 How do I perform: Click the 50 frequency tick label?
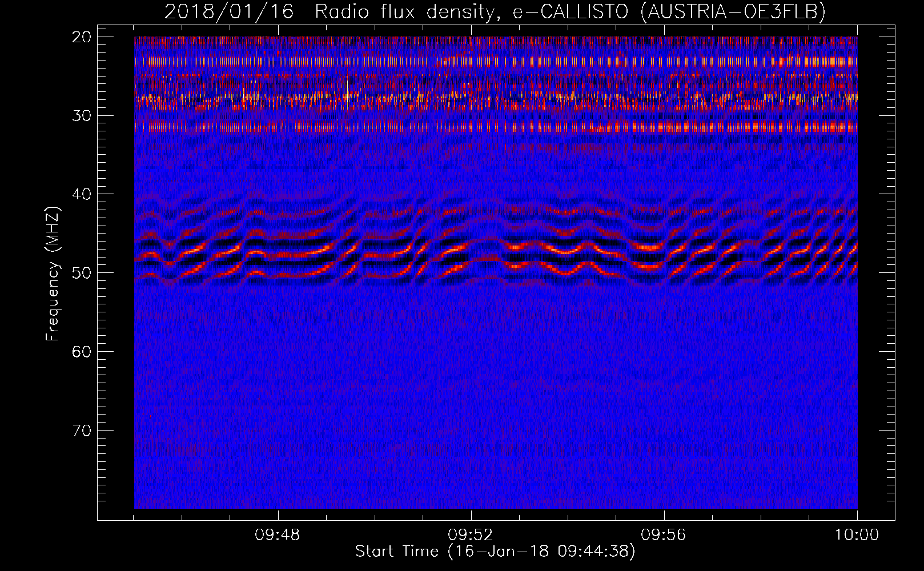click(82, 272)
